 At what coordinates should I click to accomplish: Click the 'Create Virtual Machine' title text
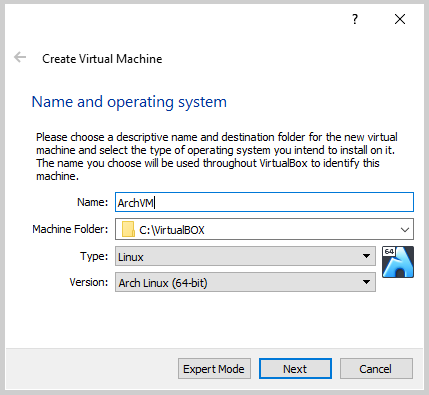[x=102, y=59]
